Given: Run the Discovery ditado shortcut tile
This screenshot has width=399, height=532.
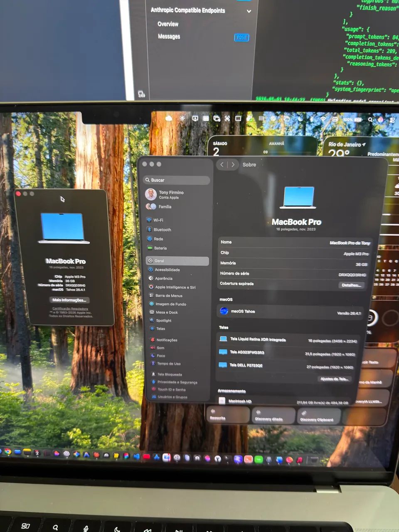Looking at the screenshot, I should click(273, 416).
